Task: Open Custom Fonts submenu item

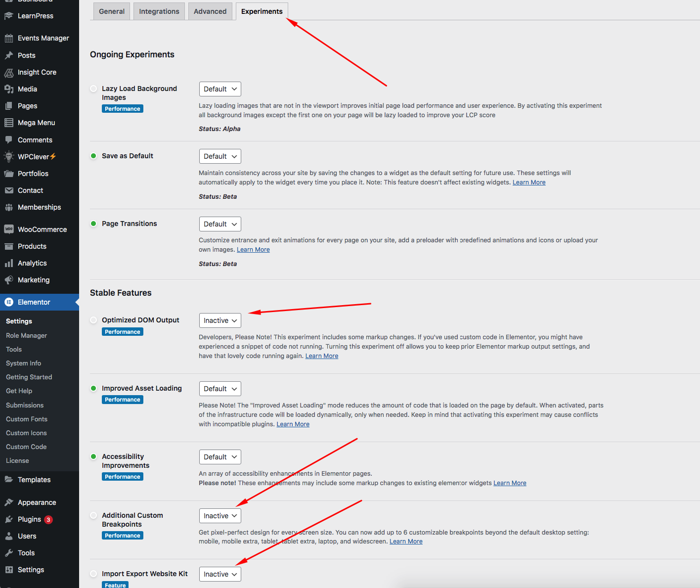Action: tap(27, 419)
